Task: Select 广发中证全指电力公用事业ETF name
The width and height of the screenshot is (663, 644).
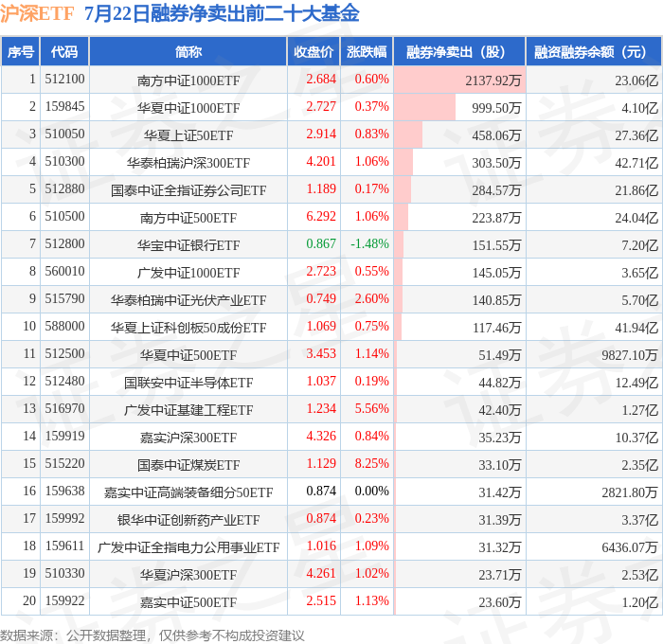Action: coord(188,547)
